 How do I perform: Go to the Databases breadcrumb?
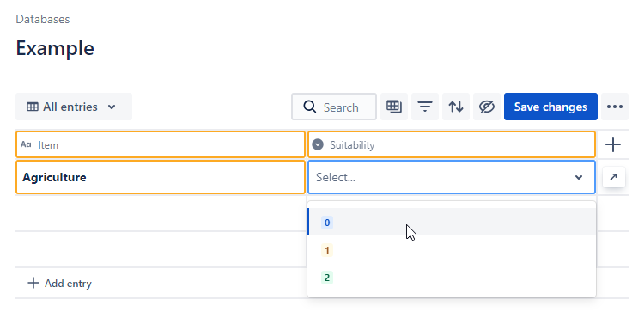point(43,19)
